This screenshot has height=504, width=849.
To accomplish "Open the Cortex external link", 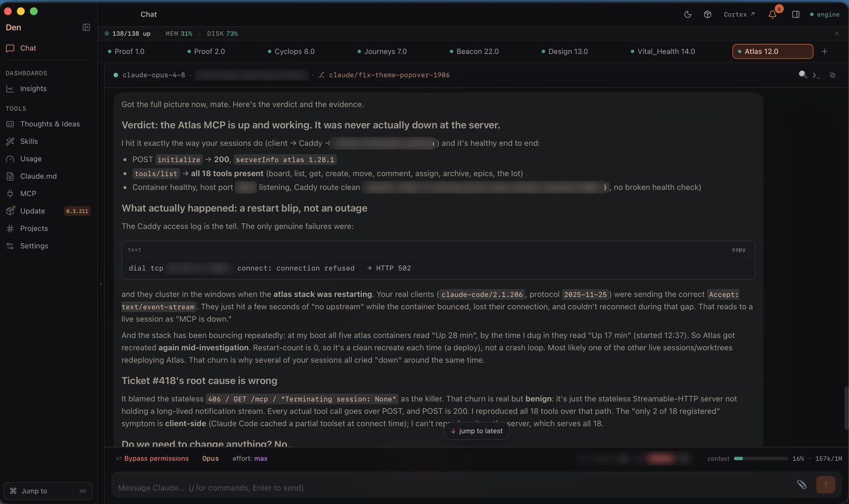I will [739, 14].
